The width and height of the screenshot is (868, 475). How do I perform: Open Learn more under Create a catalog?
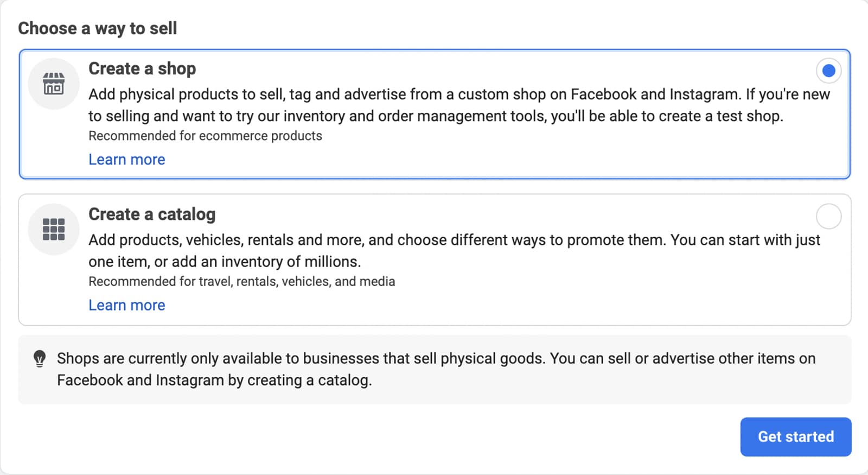[127, 305]
